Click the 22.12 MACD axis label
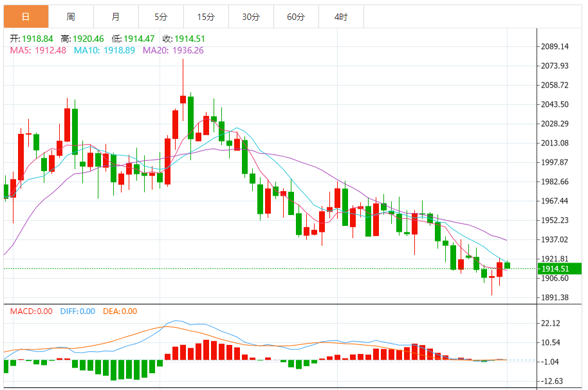This screenshot has width=588, height=390. tap(551, 323)
